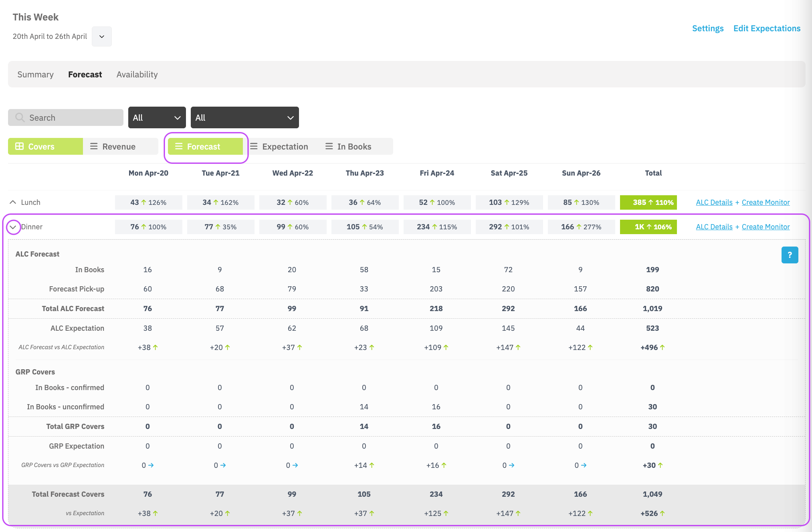Click green arrow in Lunch Total 385 badge
812x532 pixels.
[650, 202]
